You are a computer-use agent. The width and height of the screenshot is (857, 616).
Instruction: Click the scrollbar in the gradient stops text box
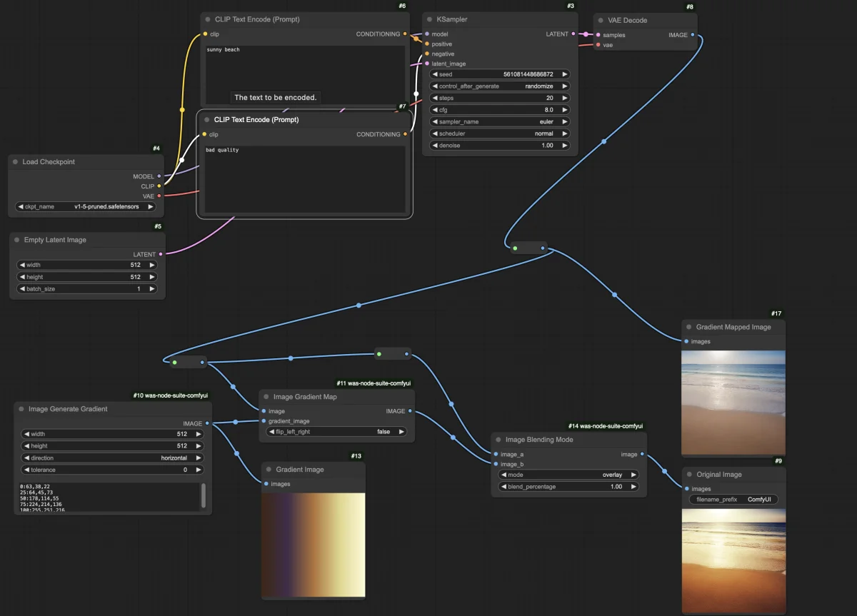pos(203,495)
